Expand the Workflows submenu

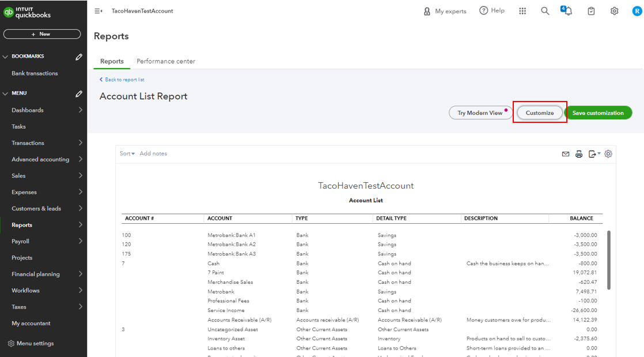tap(81, 290)
